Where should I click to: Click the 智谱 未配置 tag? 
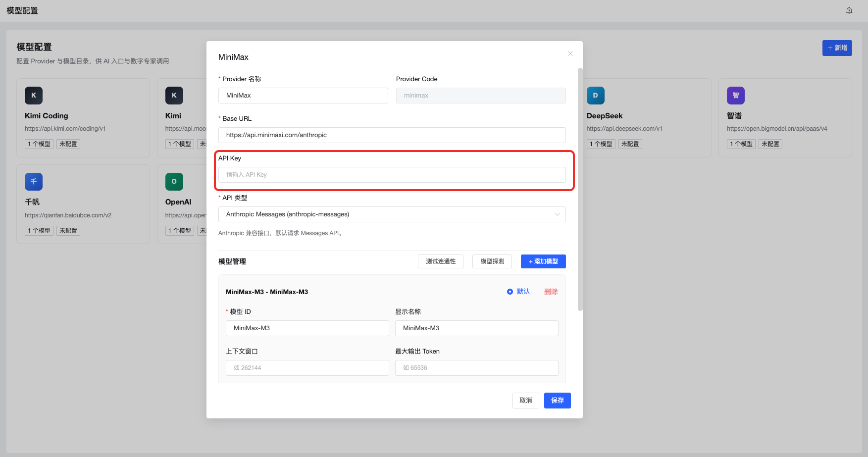tap(770, 144)
